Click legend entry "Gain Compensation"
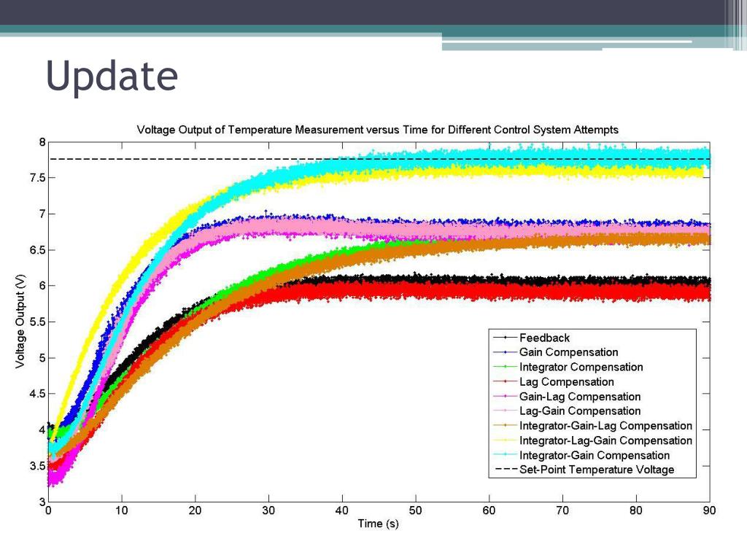The width and height of the screenshot is (747, 560). click(x=568, y=352)
